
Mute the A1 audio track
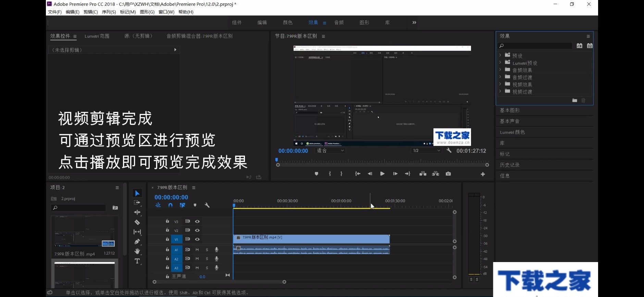point(197,250)
